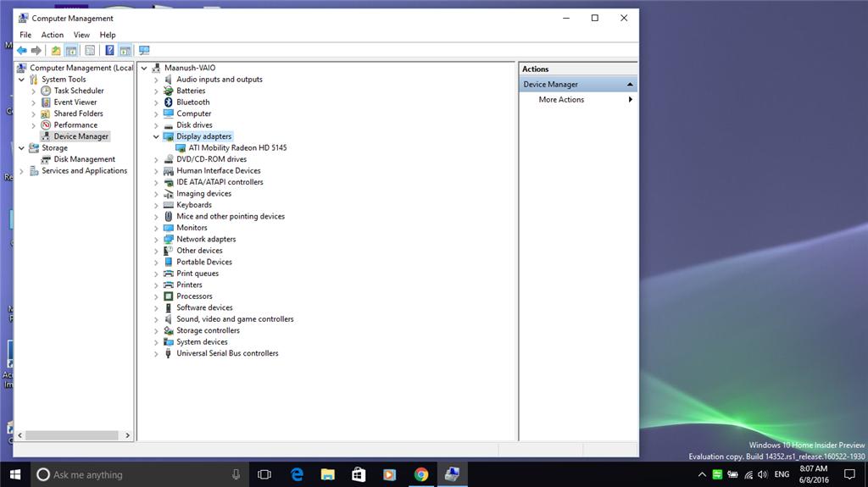Image resolution: width=868 pixels, height=487 pixels.
Task: Expand the Disk drives category
Action: pos(156,125)
